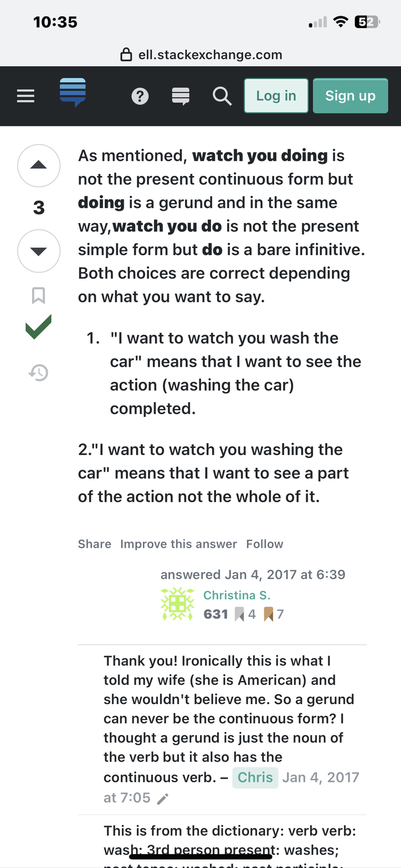Open the inbox speech-bubble icon
401x868 pixels.
(x=180, y=96)
